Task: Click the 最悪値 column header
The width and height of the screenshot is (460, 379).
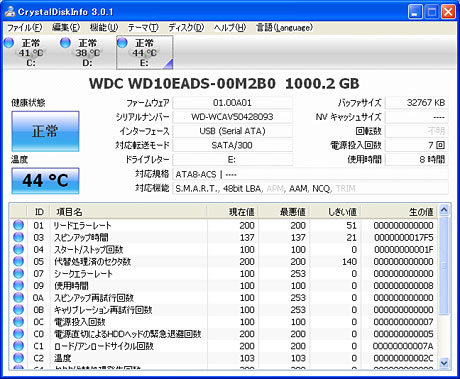Action: [284, 212]
